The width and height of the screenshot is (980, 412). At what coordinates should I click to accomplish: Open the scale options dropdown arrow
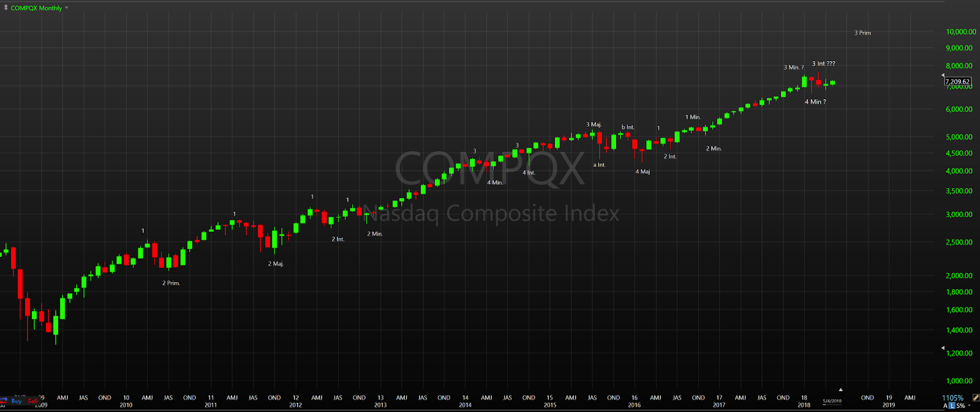pyautogui.click(x=969, y=405)
